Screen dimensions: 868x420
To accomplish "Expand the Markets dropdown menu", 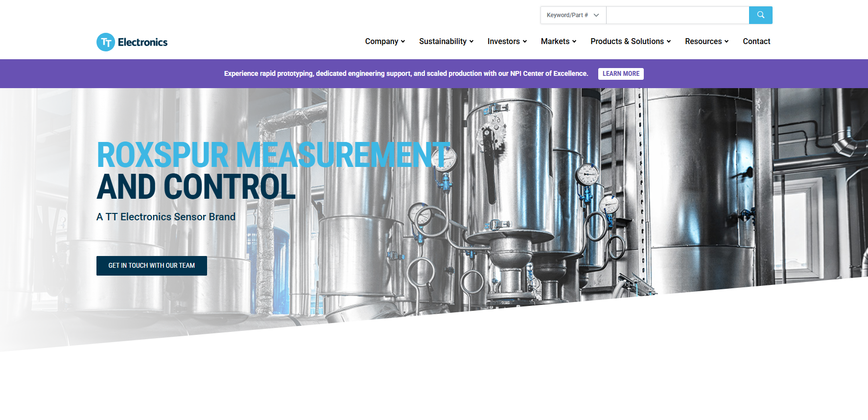I will point(558,42).
